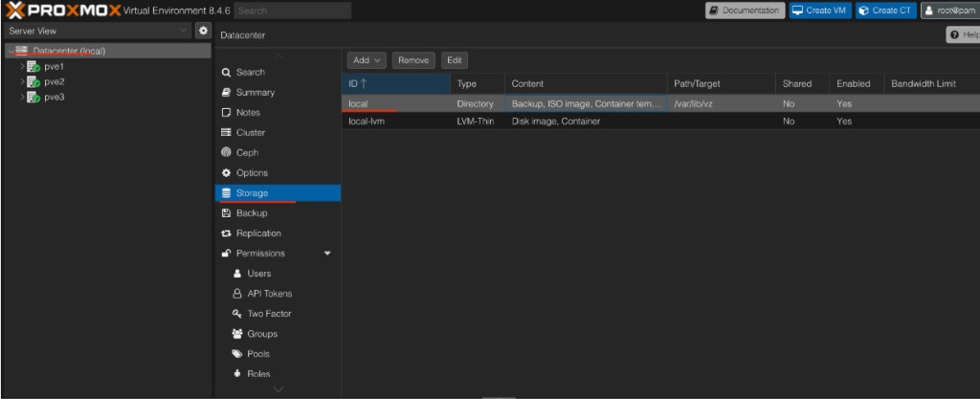
Task: Collapse the Permissions submenu arrow
Action: [x=327, y=254]
